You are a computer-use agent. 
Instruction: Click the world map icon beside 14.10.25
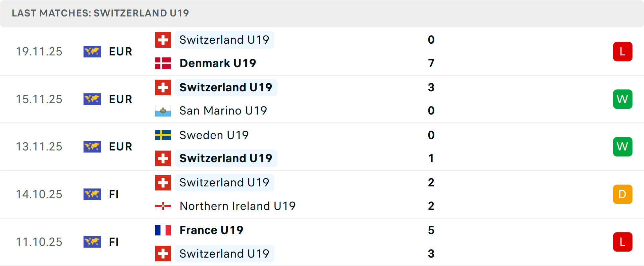coord(92,194)
